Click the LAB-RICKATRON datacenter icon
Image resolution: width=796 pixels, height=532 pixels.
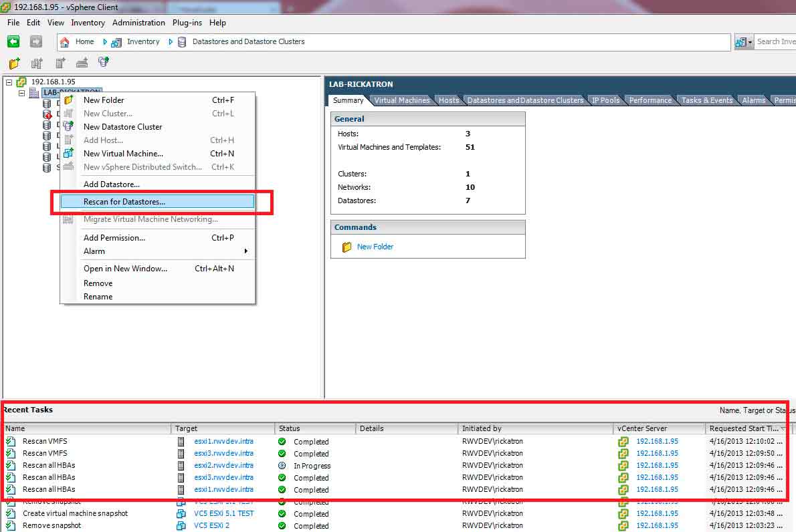tap(34, 92)
